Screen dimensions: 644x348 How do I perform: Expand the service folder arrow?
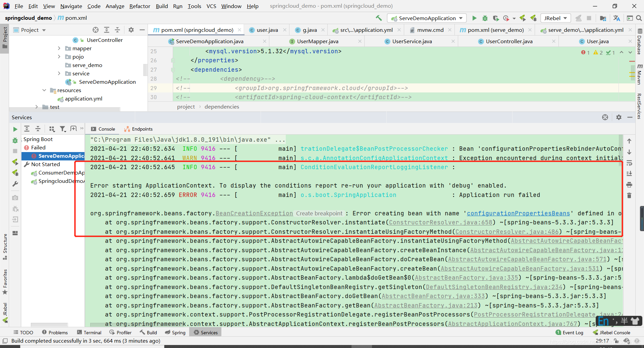(59, 73)
